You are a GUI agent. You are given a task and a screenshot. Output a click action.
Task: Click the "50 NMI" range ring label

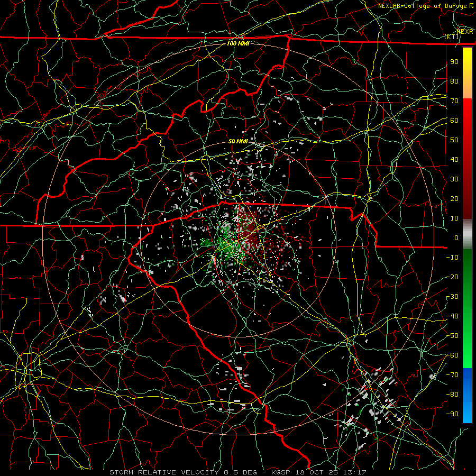point(238,141)
